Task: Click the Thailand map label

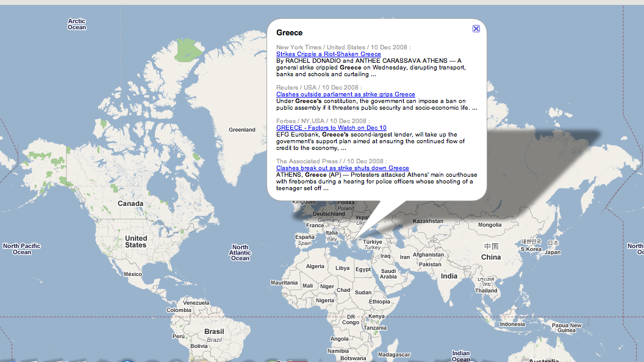Action: pos(486,291)
